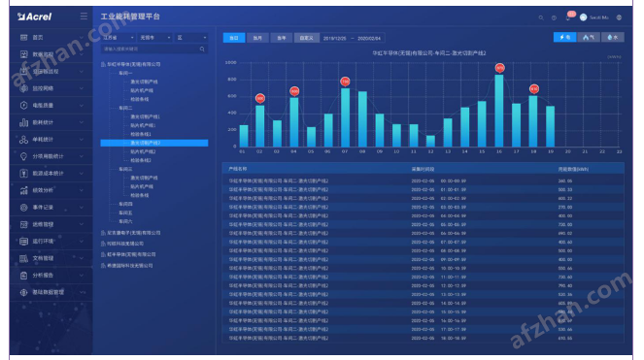
Task: Click the red peak marker above bar 07
Action: 345,82
